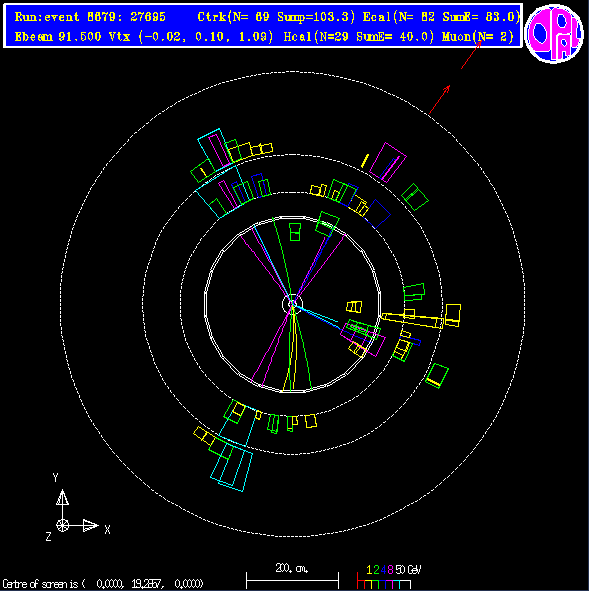
Task: Click the Run:event number text in the header
Action: pos(90,17)
